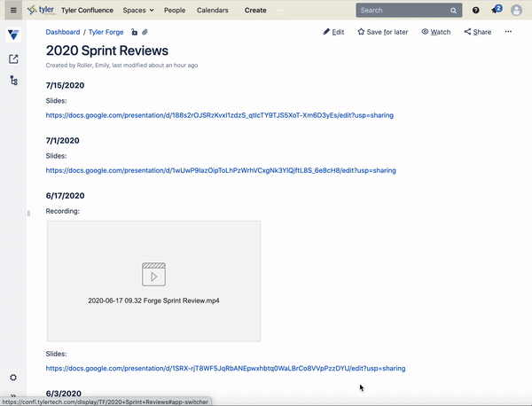This screenshot has width=532, height=406.
Task: Click the 6/17/2020 heading
Action: 65,196
